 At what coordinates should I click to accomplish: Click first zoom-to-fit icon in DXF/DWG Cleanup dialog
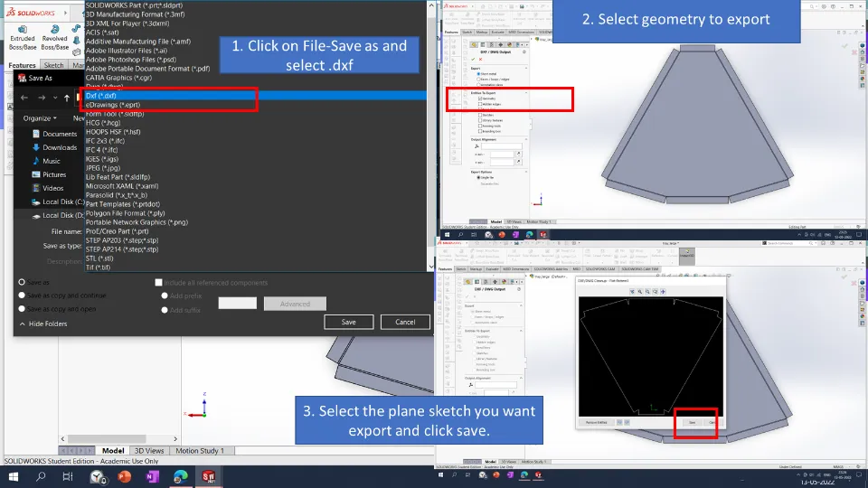pyautogui.click(x=632, y=292)
